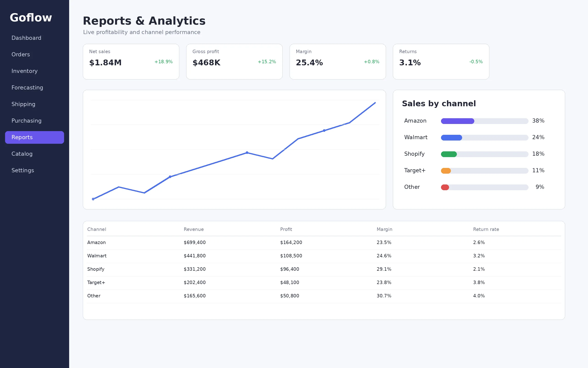Click Other return rate 4.0%

[x=479, y=296]
